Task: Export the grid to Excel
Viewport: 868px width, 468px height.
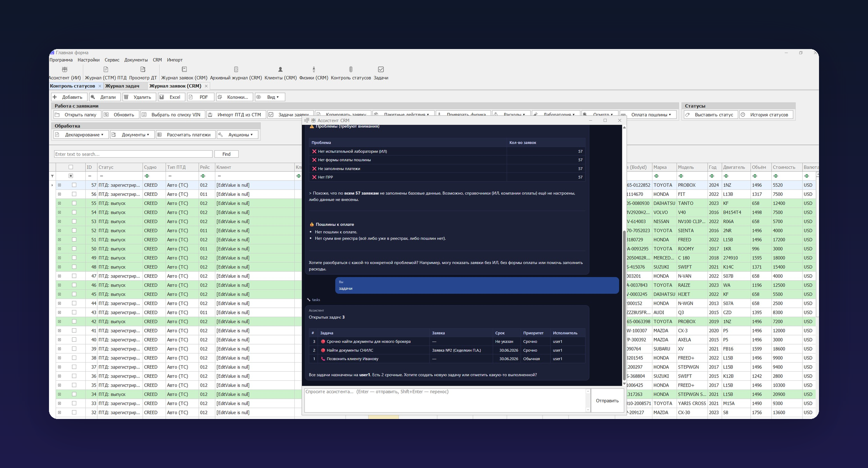Action: coord(171,97)
